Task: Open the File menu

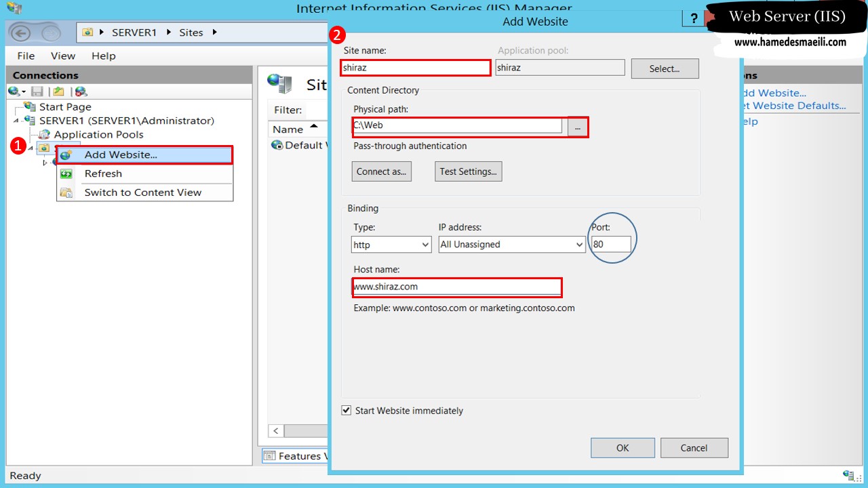Action: pyautogui.click(x=26, y=56)
